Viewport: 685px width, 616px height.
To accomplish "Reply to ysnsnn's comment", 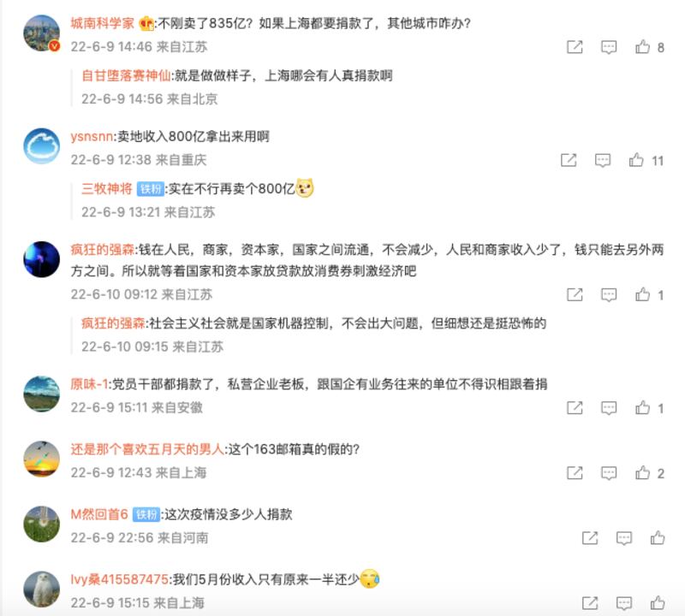I will tap(603, 160).
